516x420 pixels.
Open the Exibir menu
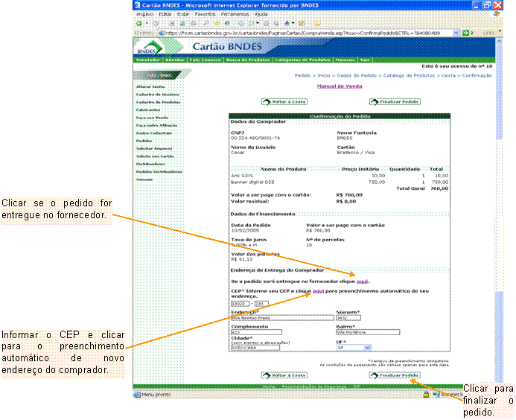[183, 14]
